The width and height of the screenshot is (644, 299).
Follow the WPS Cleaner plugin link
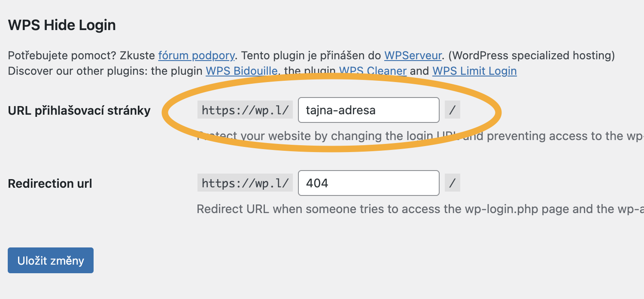click(373, 71)
